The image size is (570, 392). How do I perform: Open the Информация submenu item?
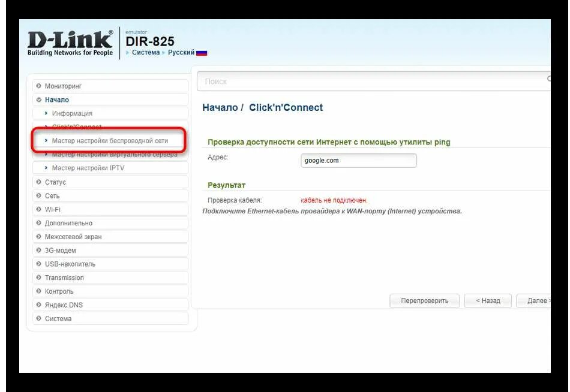tap(72, 113)
